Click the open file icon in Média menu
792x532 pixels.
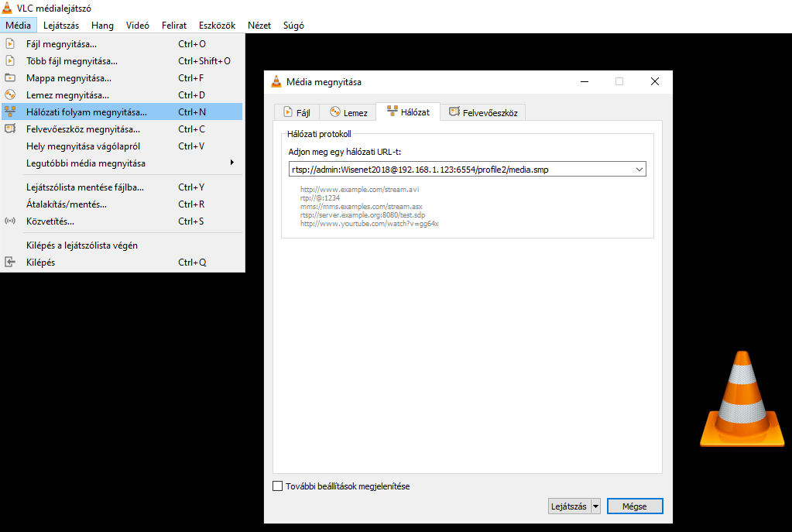pyautogui.click(x=10, y=44)
